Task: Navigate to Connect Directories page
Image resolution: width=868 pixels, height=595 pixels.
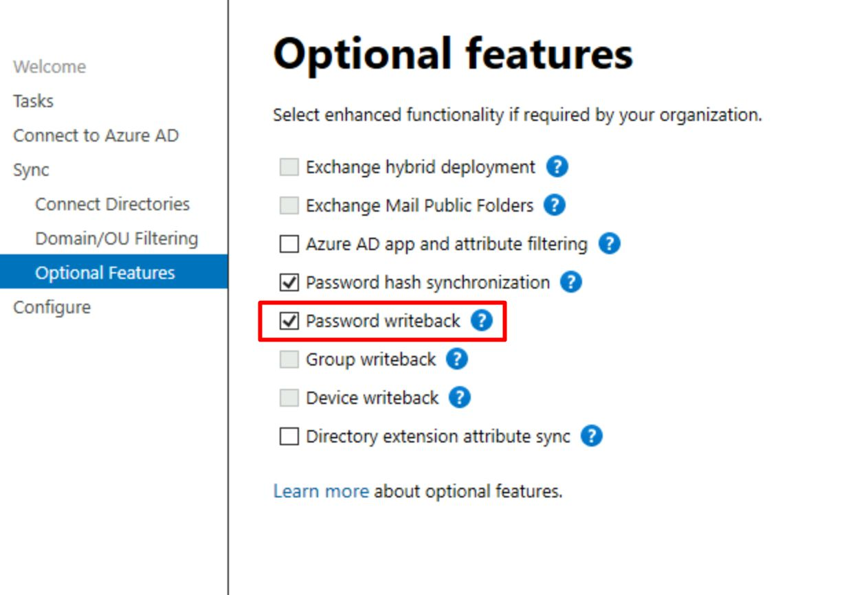Action: click(112, 204)
